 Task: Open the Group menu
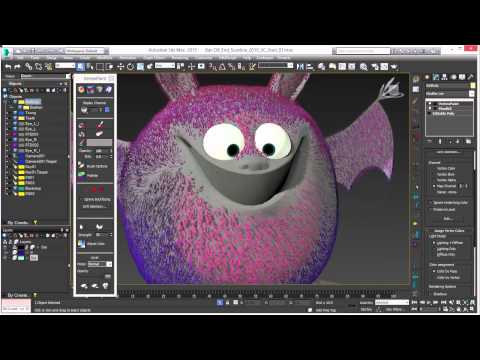[x=51, y=58]
